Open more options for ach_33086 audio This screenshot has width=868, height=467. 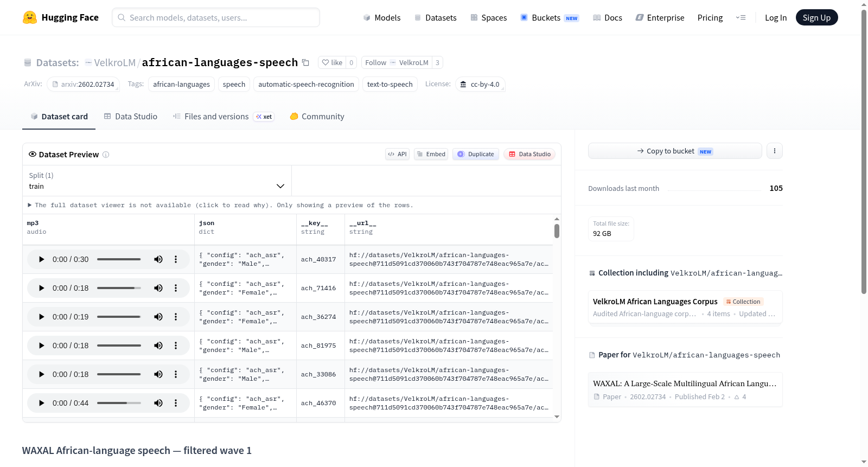click(x=176, y=374)
